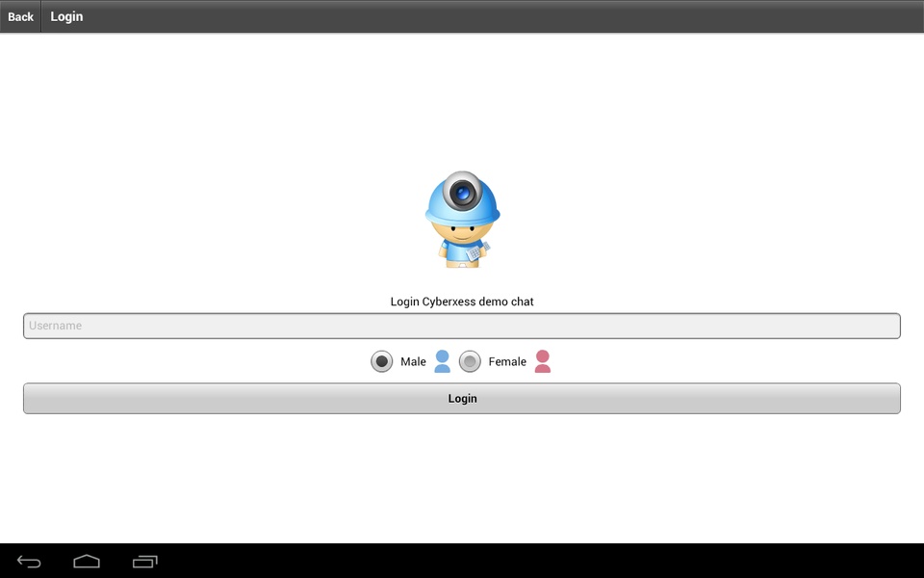Click the wide Login button
This screenshot has height=578, width=924.
tap(462, 399)
